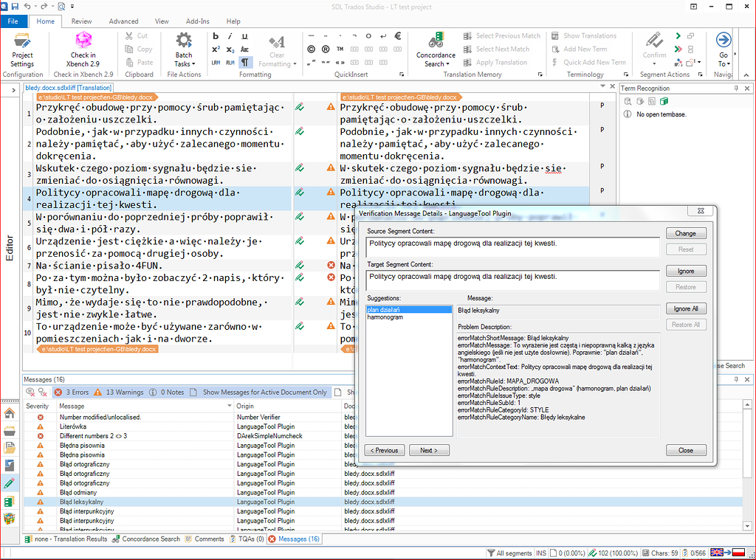
Task: Click Select Previous Match
Action: point(502,35)
